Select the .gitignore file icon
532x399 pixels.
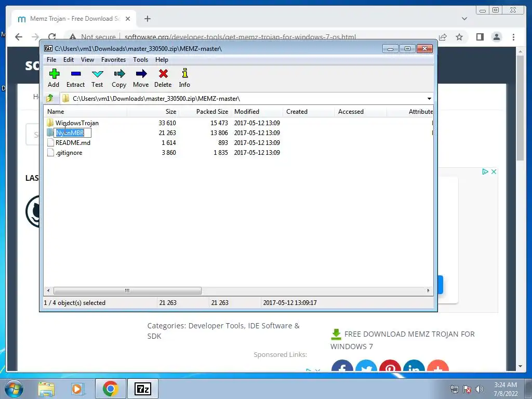point(50,152)
